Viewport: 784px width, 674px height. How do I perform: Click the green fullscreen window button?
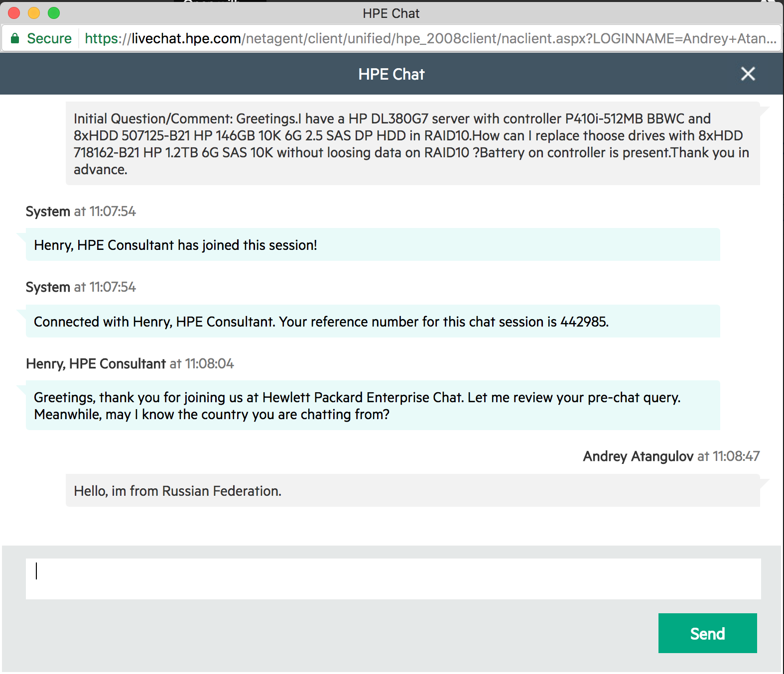point(54,13)
